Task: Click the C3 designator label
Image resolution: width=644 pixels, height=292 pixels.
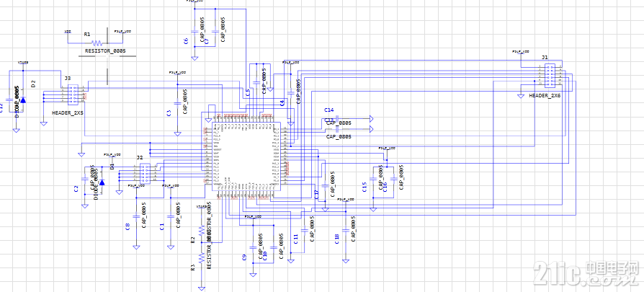Action: (x=169, y=113)
